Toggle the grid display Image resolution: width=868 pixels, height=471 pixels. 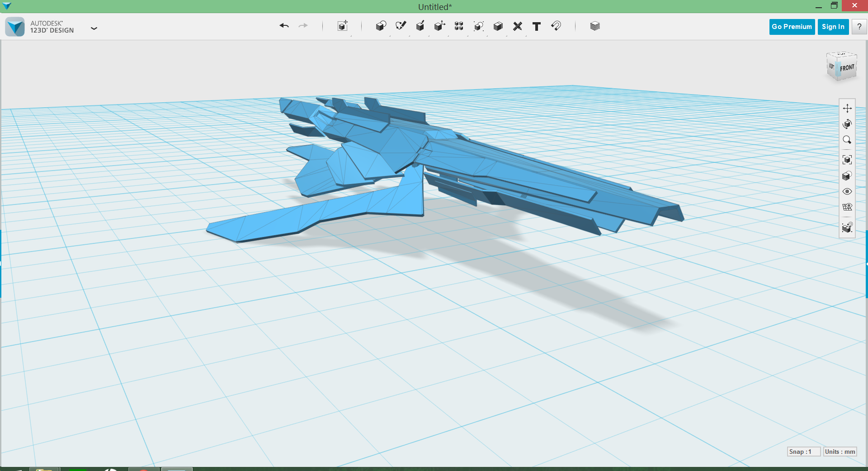[x=847, y=207]
